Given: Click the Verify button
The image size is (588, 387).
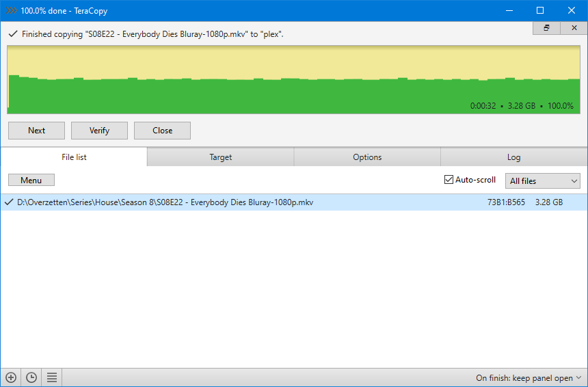Looking at the screenshot, I should click(99, 131).
